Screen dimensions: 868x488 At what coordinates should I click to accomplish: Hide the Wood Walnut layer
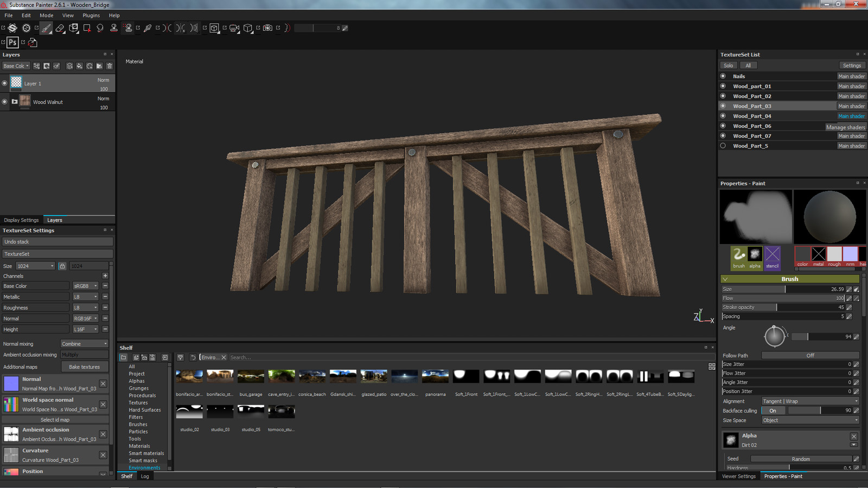5,101
